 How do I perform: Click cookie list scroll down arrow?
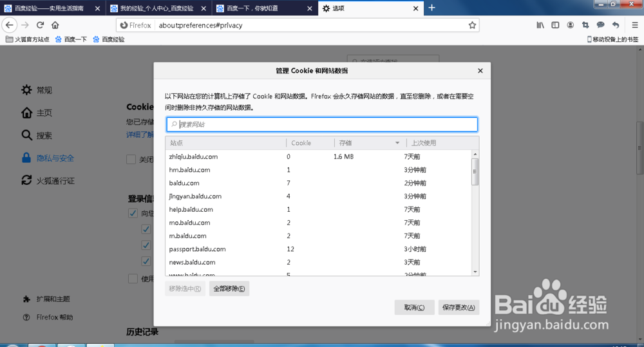click(x=475, y=272)
